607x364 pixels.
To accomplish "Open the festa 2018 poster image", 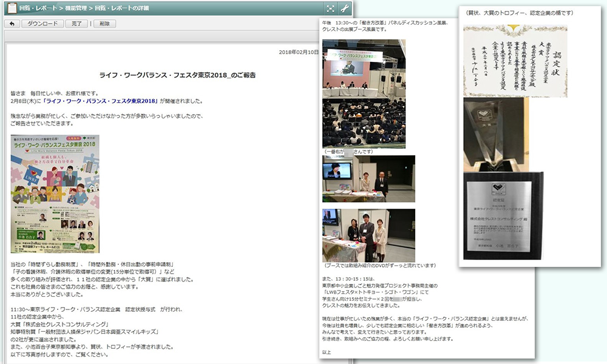I will click(x=55, y=194).
